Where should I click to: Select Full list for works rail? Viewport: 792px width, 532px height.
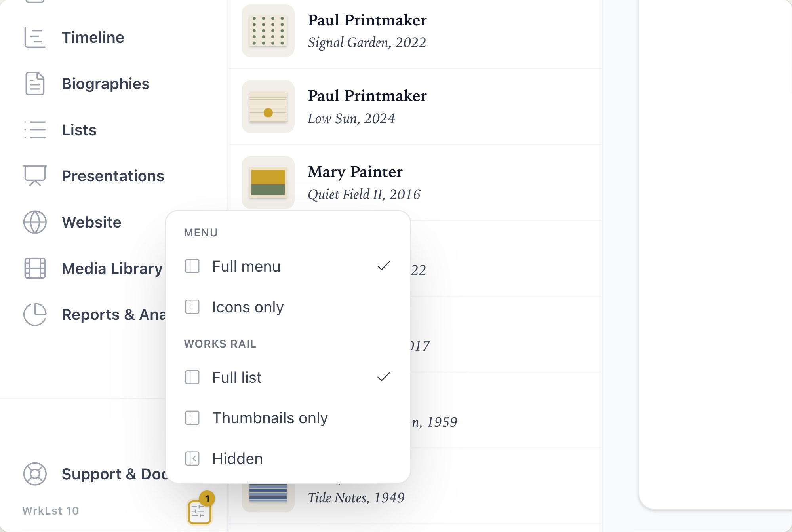(288, 377)
